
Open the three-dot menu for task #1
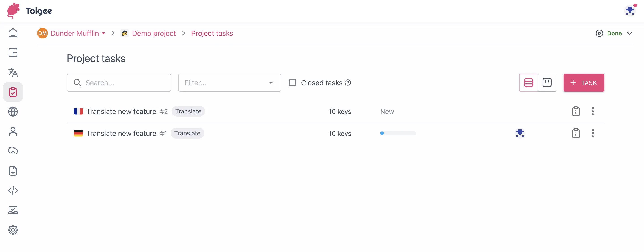coord(593,133)
